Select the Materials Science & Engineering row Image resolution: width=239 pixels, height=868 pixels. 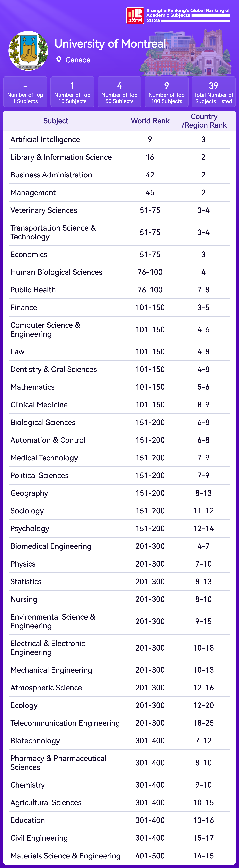coord(66,856)
